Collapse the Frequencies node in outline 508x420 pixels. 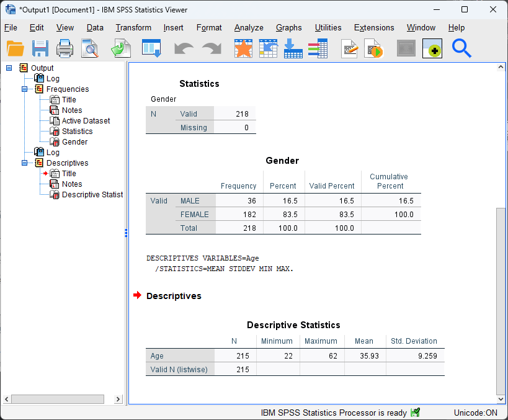point(25,89)
